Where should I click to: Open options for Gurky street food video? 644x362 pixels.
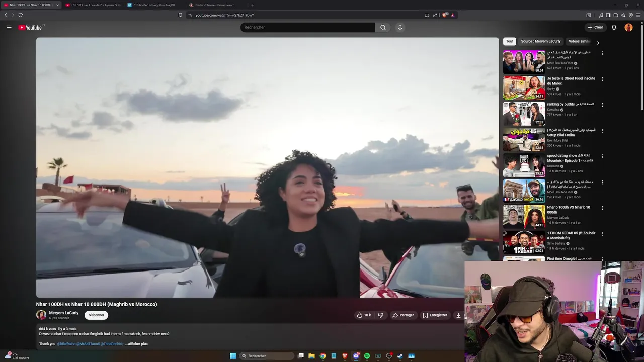602,79
